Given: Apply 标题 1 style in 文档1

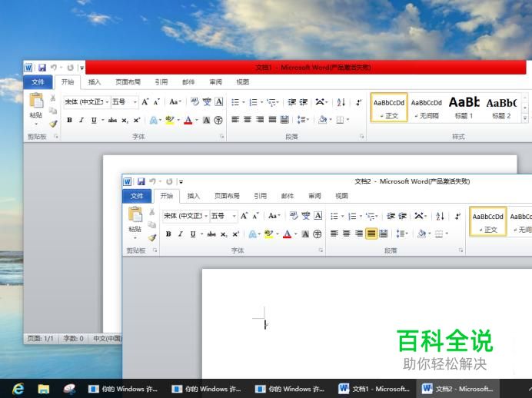Looking at the screenshot, I should [x=464, y=108].
